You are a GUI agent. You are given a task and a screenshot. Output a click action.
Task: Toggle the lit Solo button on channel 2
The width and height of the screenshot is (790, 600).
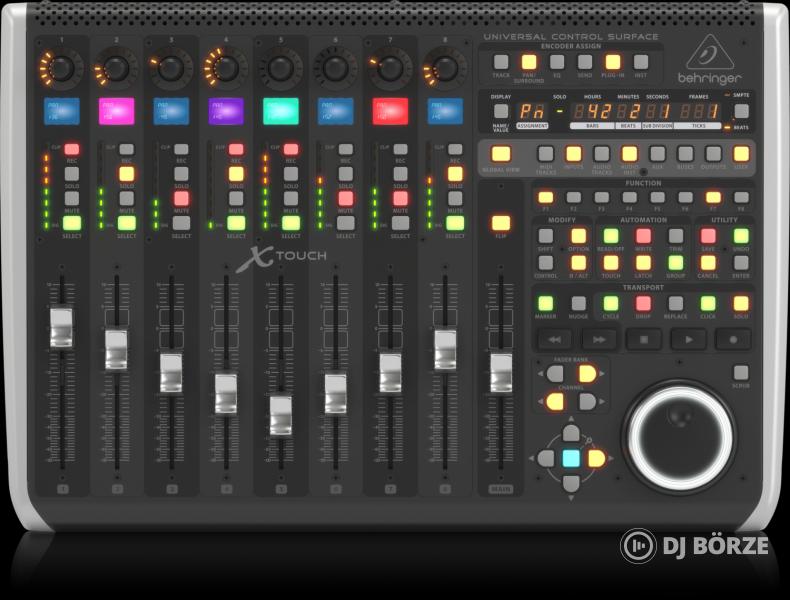click(x=126, y=174)
